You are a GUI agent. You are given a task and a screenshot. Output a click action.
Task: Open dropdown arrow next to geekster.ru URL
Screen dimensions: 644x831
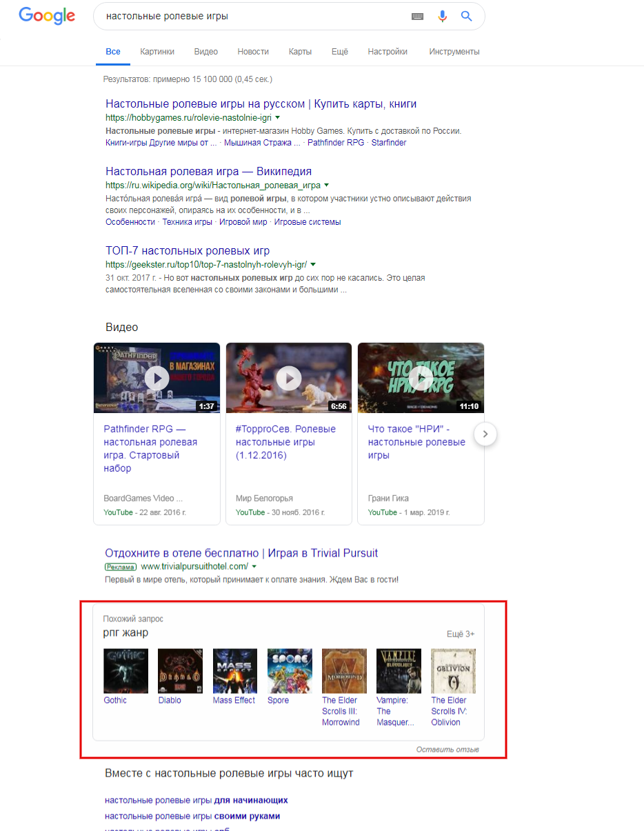(313, 265)
